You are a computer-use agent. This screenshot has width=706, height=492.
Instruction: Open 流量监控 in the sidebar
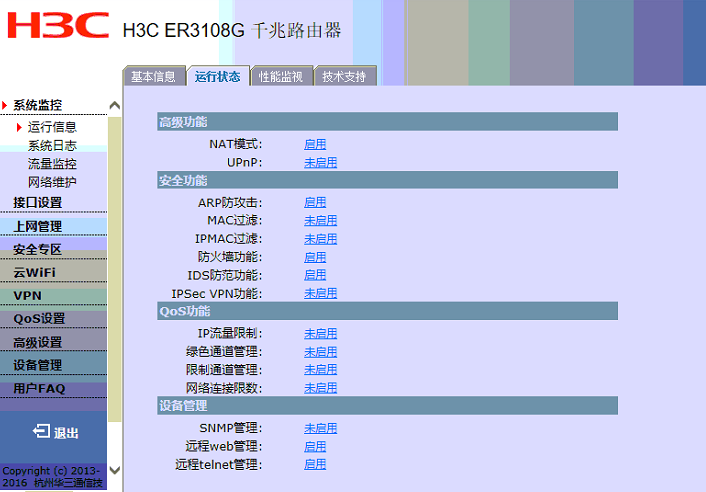tap(52, 164)
